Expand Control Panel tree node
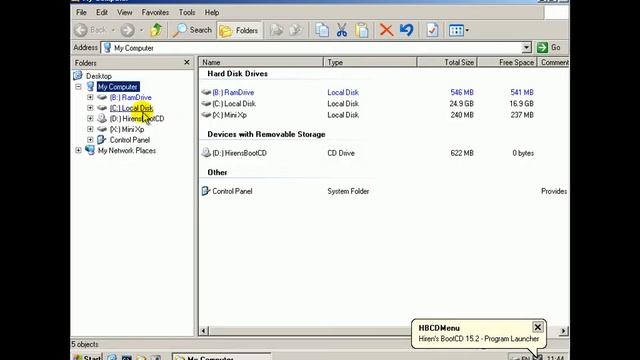Viewport: 640px width, 360px height. click(90, 140)
